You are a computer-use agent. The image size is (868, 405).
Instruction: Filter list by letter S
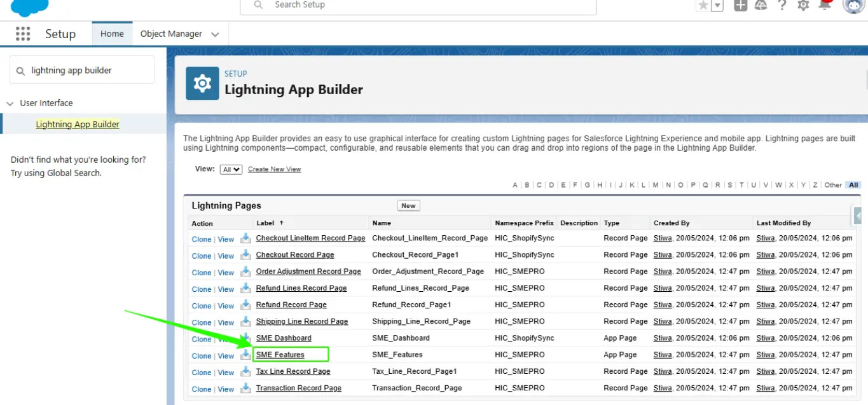[730, 185]
